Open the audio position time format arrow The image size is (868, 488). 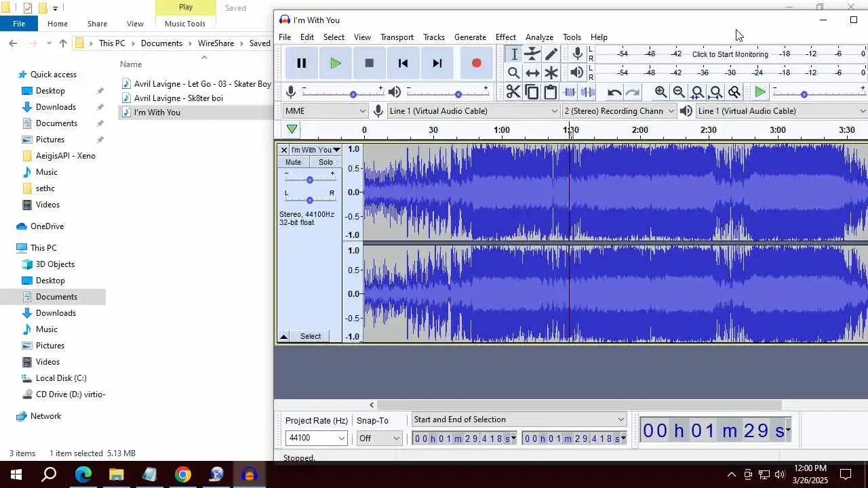coord(788,430)
